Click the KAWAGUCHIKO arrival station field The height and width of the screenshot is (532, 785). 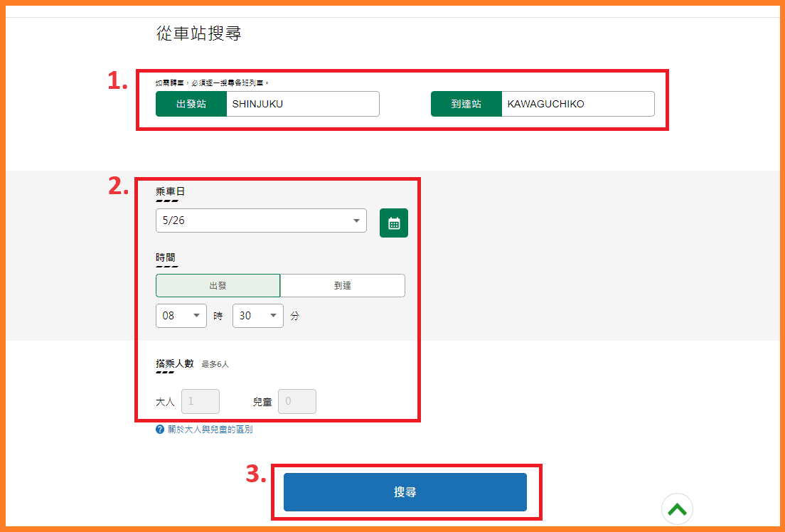pos(577,104)
